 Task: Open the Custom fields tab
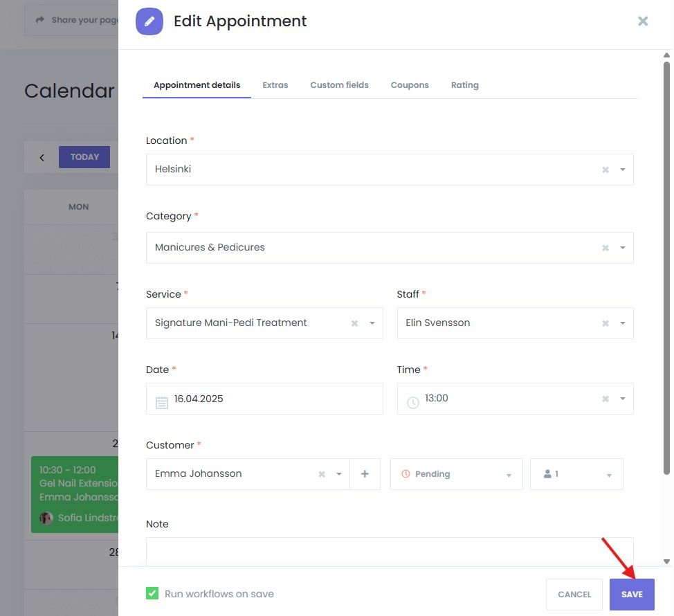point(339,85)
